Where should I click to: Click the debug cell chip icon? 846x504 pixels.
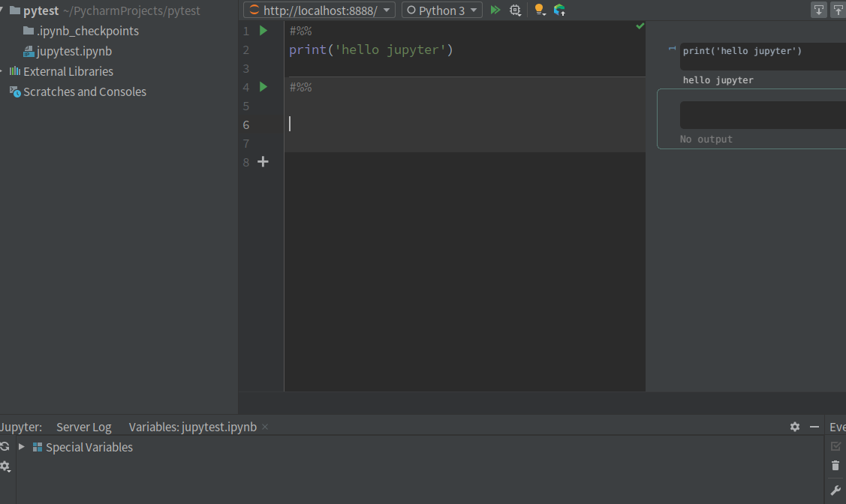point(515,10)
